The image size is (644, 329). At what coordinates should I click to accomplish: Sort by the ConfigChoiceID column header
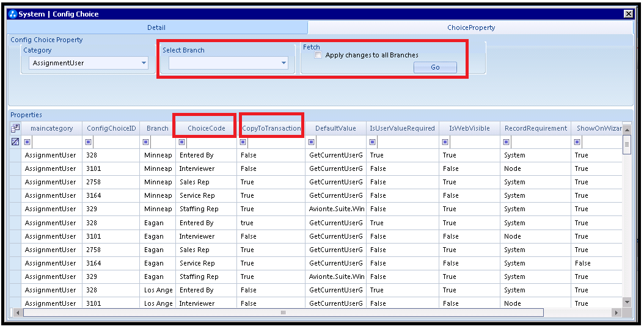point(111,128)
